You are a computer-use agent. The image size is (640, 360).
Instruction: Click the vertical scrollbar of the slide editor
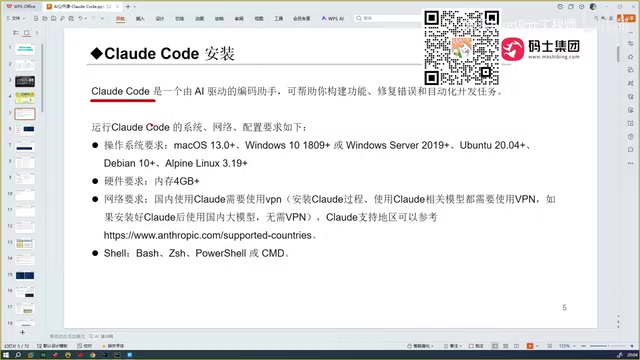[x=618, y=53]
